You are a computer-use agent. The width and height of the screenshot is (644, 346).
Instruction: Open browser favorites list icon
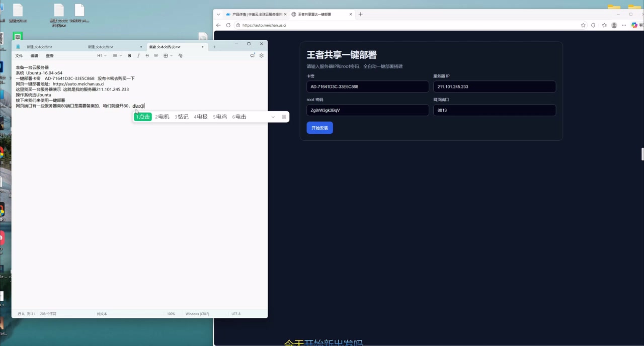point(604,25)
